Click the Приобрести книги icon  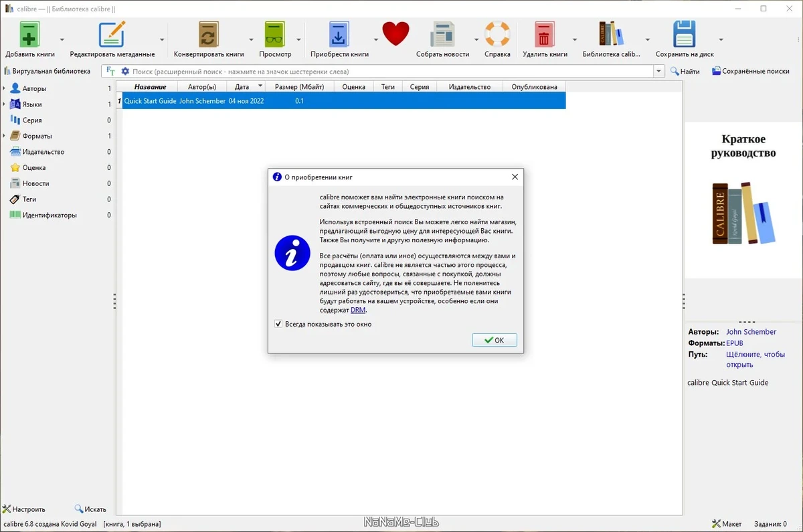coord(339,34)
